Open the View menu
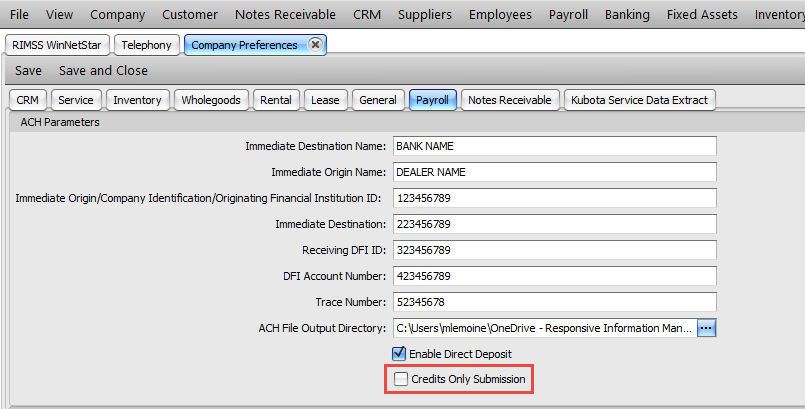 click(59, 15)
